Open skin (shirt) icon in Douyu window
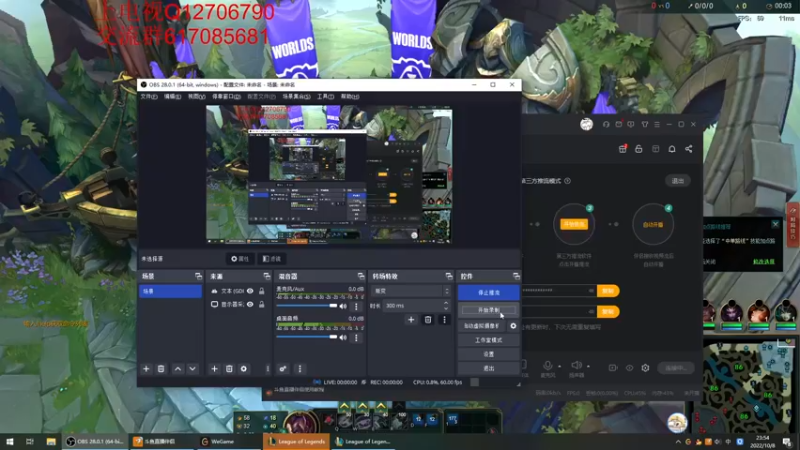800x450 pixels. coord(644,124)
